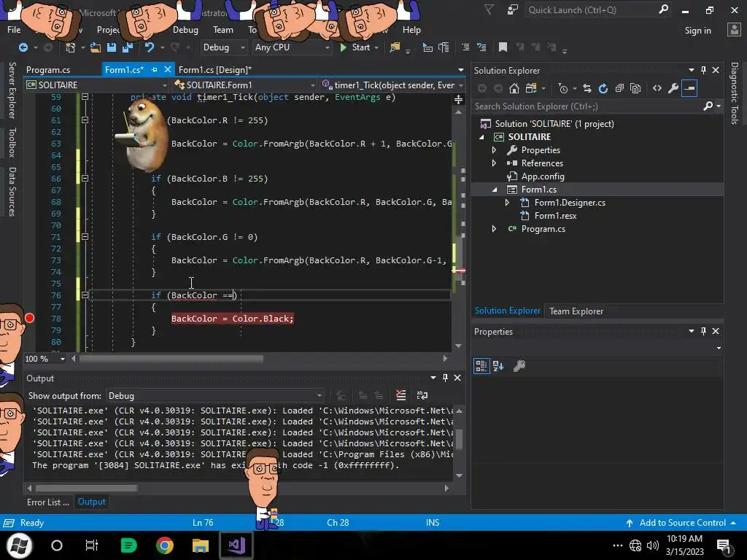Open the Team menu
The image size is (747, 560).
click(x=223, y=29)
